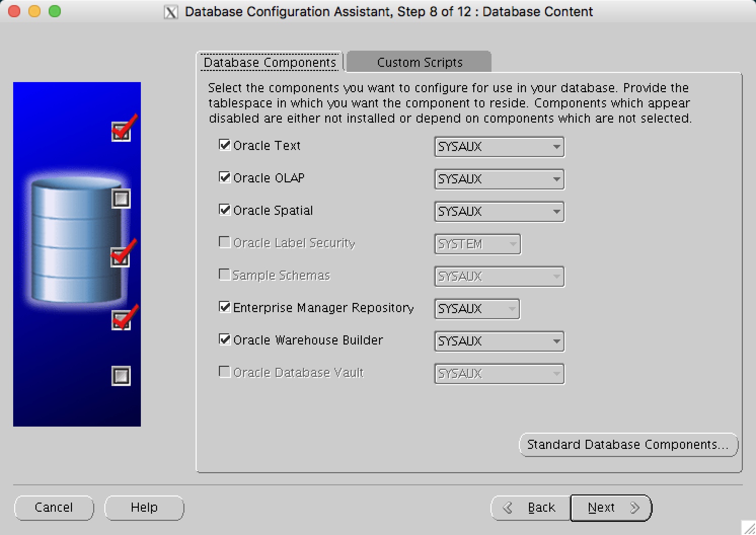Screen dimensions: 756x535
Task: Open Enterprise Manager Repository tablespace dropdown
Action: (477, 309)
